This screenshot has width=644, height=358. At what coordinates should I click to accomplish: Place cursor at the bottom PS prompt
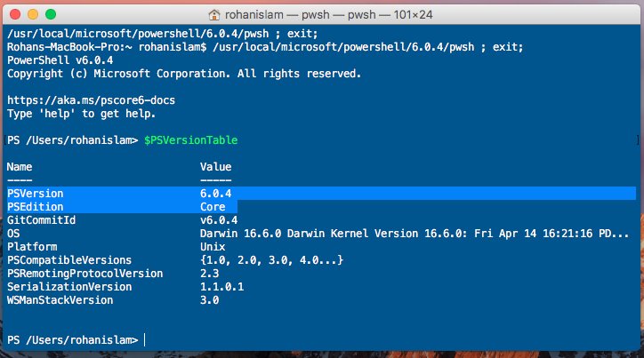pyautogui.click(x=145, y=340)
